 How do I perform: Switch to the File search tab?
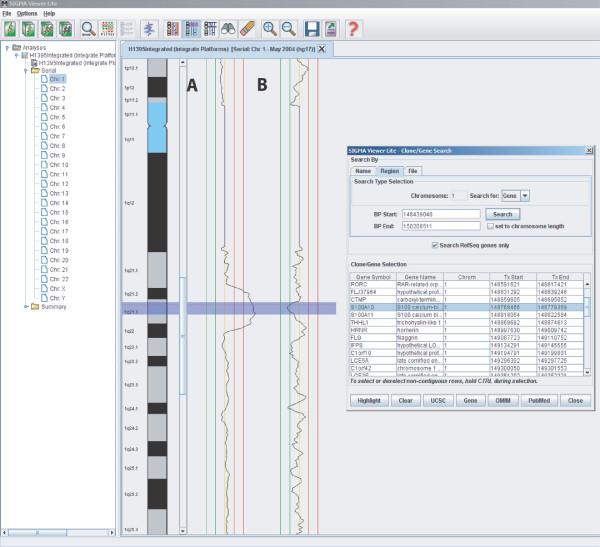(x=412, y=171)
